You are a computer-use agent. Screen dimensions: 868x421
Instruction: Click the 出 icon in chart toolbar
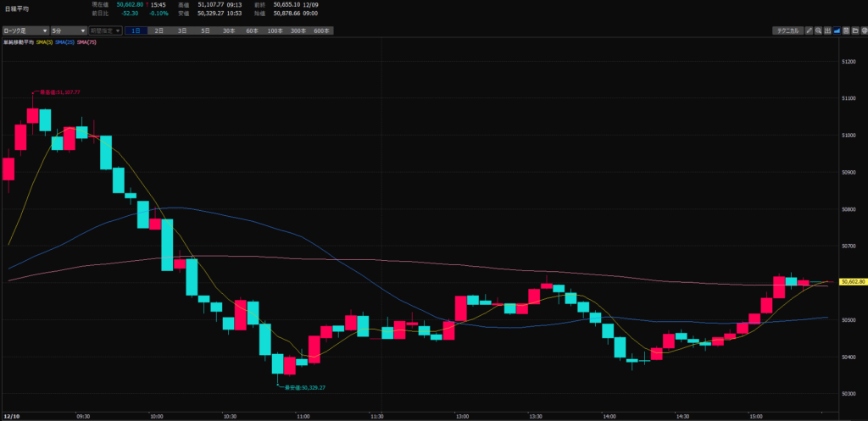tap(827, 30)
